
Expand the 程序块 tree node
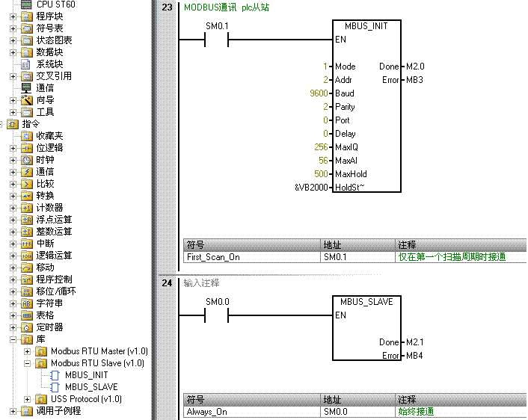[x=13, y=16]
